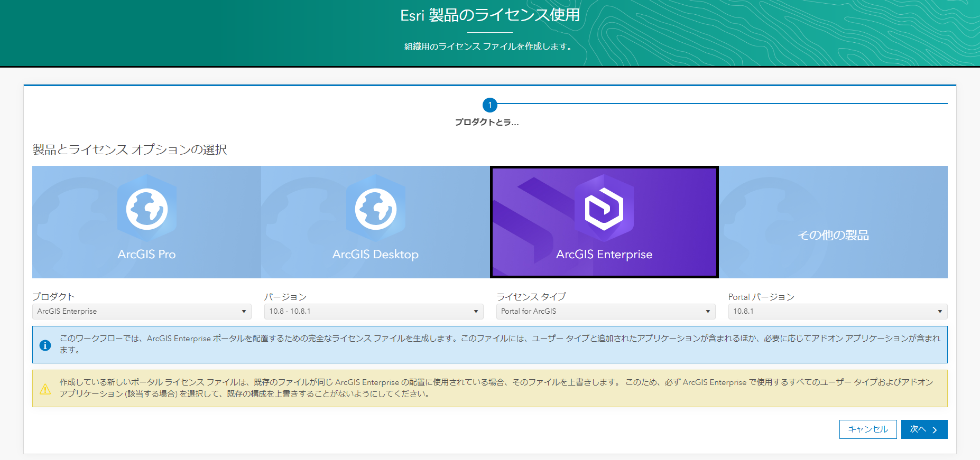Open the ライセンス タイプ dropdown
This screenshot has width=980, height=460.
point(606,312)
